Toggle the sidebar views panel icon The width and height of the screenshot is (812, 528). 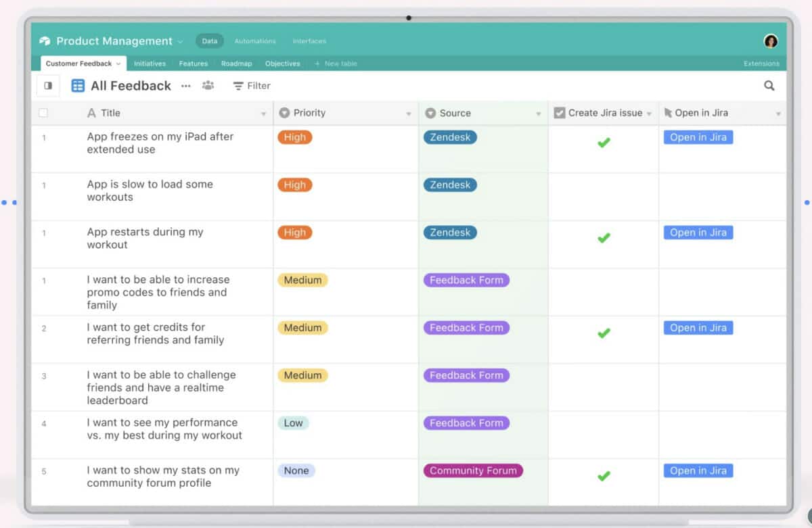(x=48, y=86)
